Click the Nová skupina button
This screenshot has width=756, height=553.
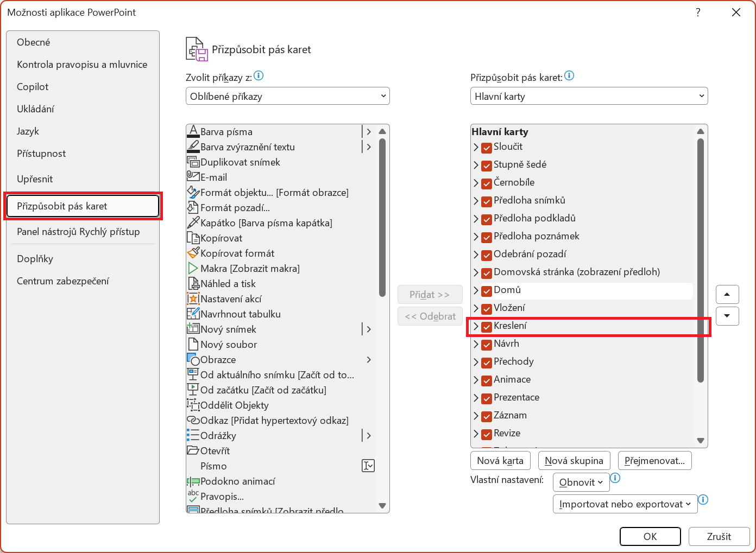click(x=574, y=461)
